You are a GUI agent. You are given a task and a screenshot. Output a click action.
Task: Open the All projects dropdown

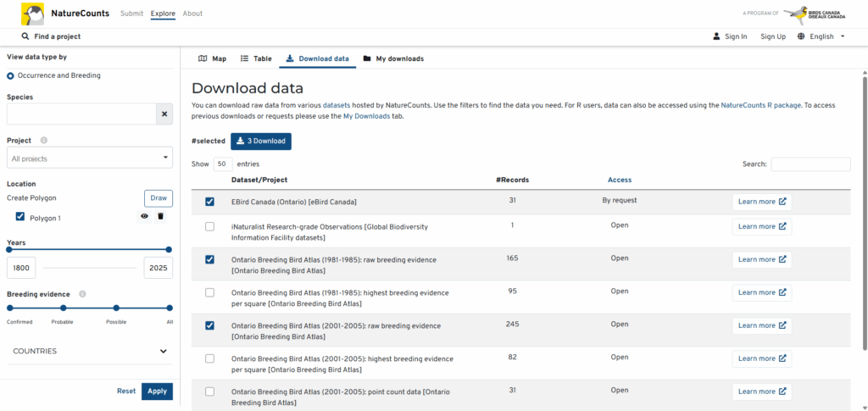pyautogui.click(x=90, y=158)
